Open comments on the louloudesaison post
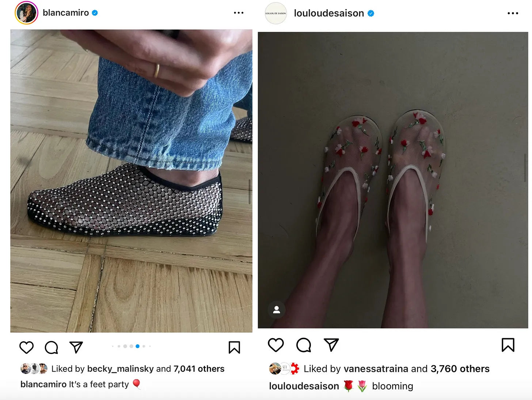Screen dimensions: 532x400 [x=304, y=345]
